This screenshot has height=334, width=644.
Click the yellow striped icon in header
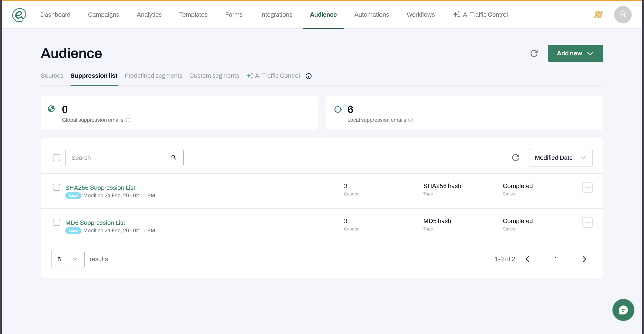[x=598, y=14]
